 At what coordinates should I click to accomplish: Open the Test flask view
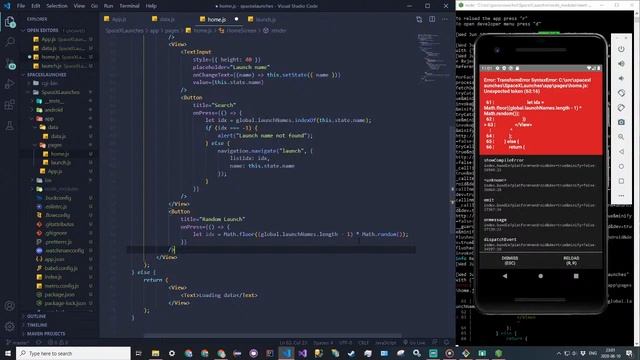(x=10, y=126)
